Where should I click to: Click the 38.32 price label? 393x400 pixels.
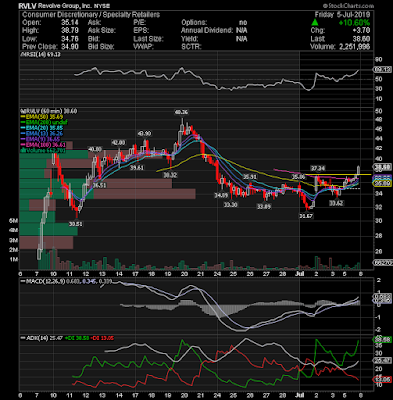170,175
